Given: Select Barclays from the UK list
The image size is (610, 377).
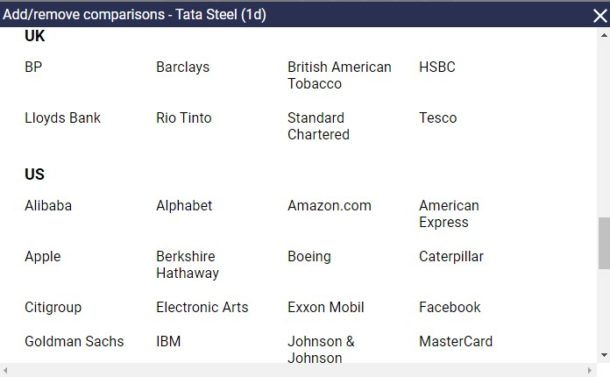Looking at the screenshot, I should coord(183,67).
